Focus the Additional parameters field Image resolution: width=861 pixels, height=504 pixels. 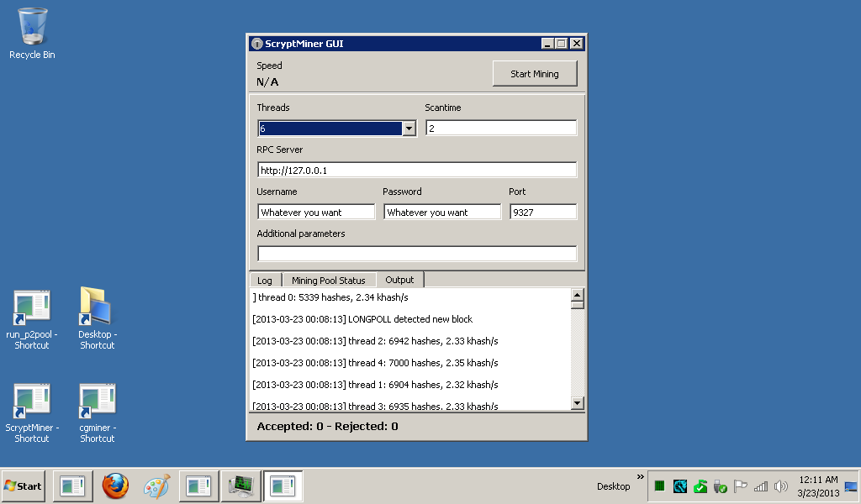click(417, 254)
